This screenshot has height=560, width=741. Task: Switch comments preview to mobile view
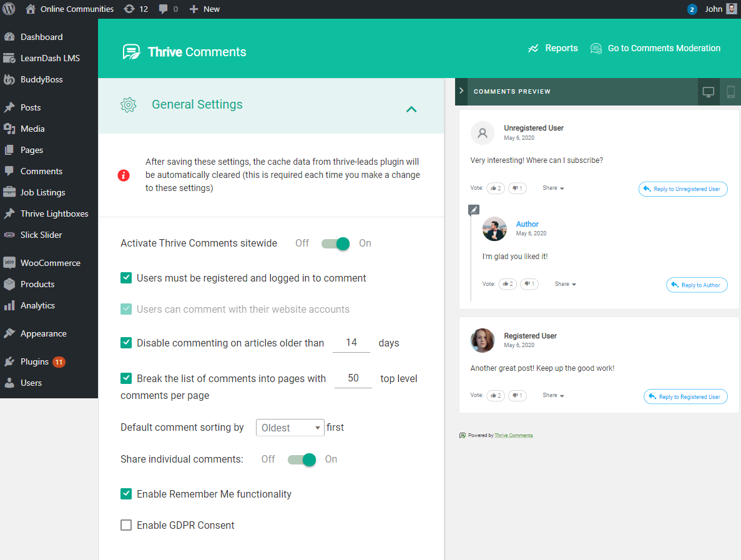730,91
